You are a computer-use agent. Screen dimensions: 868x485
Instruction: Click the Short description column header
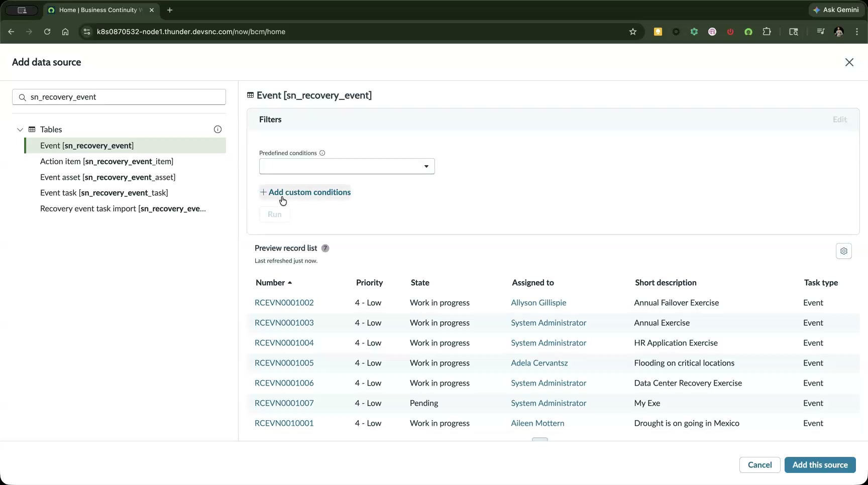point(666,283)
